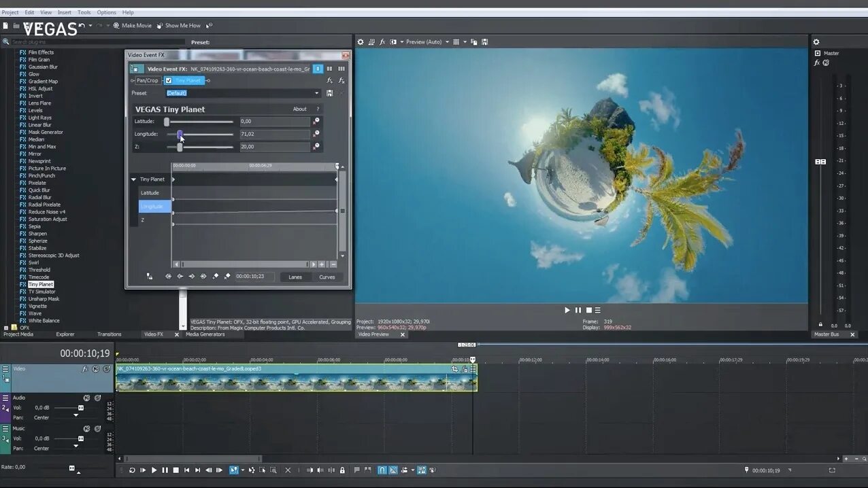Screen dimensions: 868x488
Task: Click the Split Screen View icon
Action: 393,42
